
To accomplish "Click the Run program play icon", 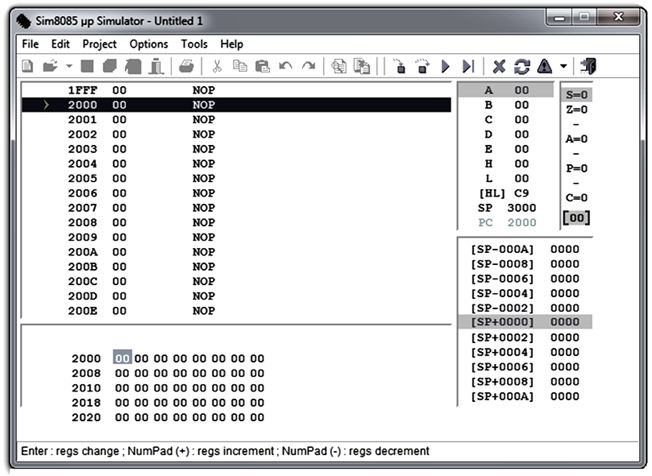I will [x=445, y=66].
